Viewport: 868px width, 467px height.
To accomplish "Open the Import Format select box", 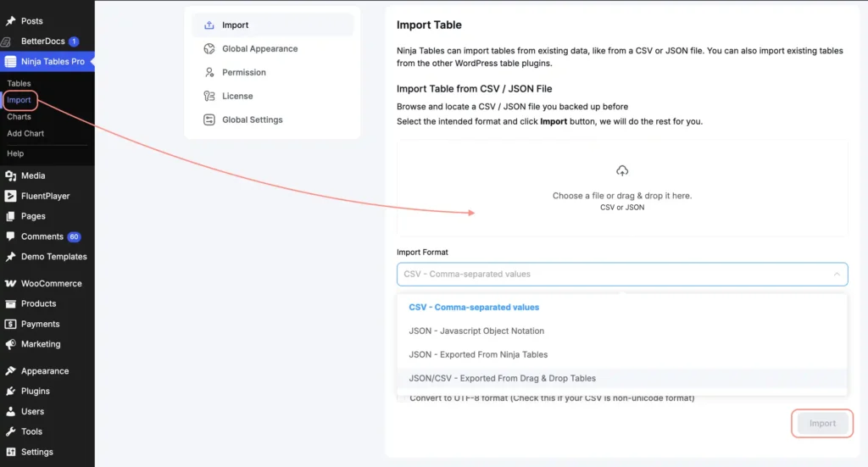I will pos(622,275).
